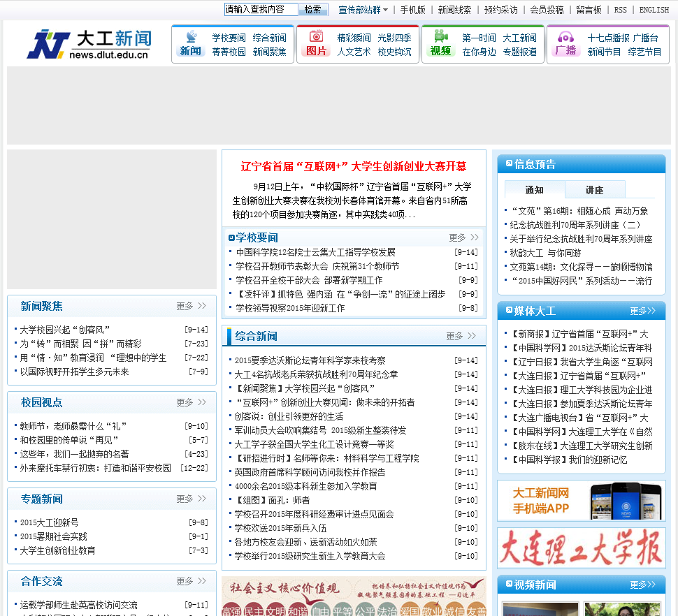Click the 大工新闻 site logo
678x616 pixels.
coord(89,44)
